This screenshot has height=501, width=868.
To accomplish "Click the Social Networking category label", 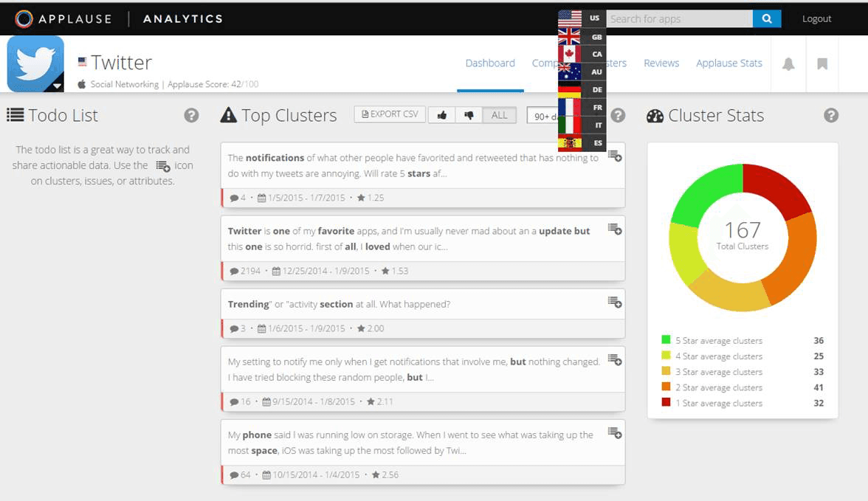I will 125,84.
